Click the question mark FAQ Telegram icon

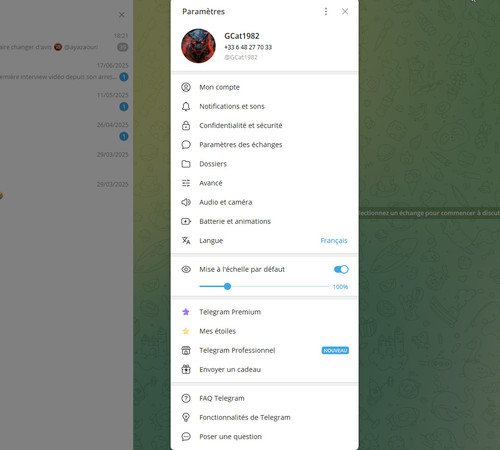pos(186,398)
